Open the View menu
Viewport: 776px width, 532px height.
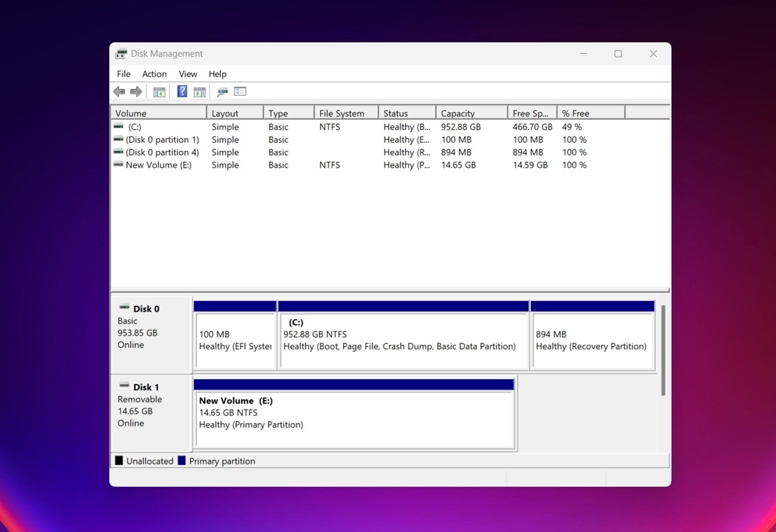click(x=188, y=74)
